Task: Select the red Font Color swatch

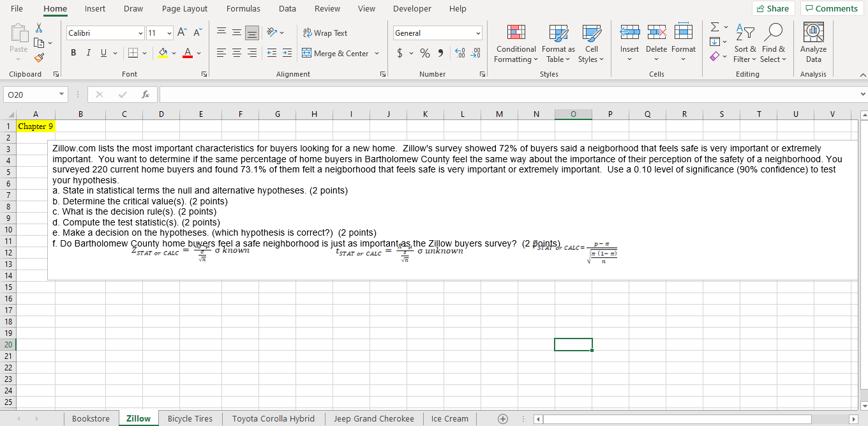Action: pyautogui.click(x=188, y=56)
